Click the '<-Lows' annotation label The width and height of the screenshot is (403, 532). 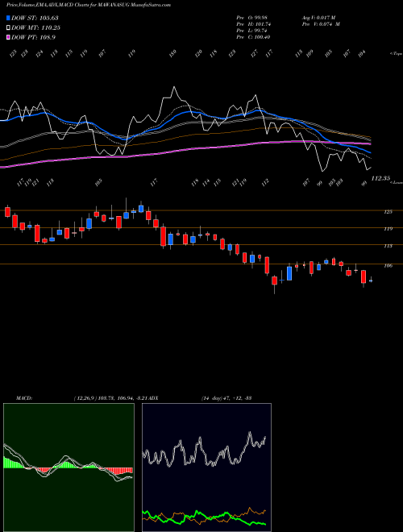[396, 182]
